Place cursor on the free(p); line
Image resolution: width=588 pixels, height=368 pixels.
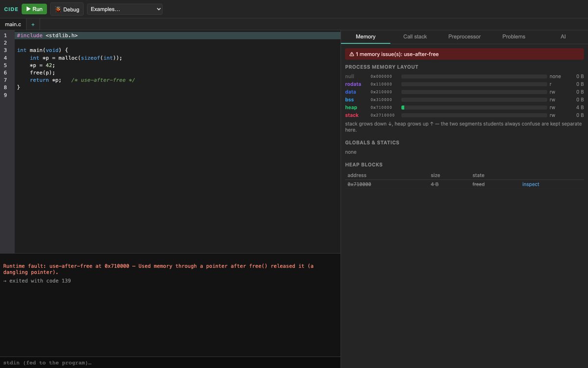[x=42, y=73]
